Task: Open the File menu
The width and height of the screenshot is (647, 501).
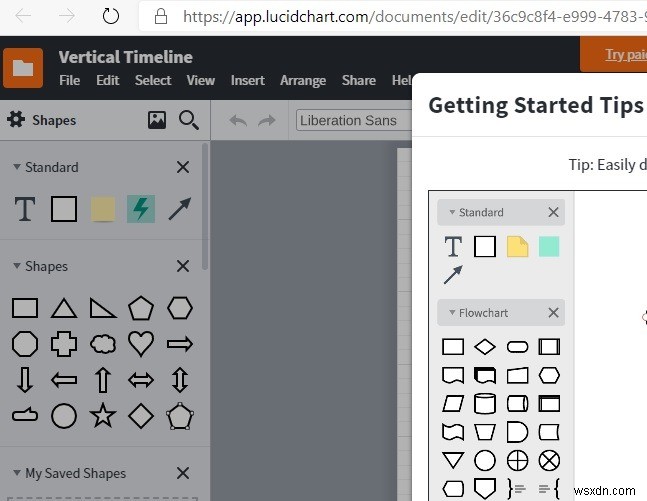Action: coord(69,80)
